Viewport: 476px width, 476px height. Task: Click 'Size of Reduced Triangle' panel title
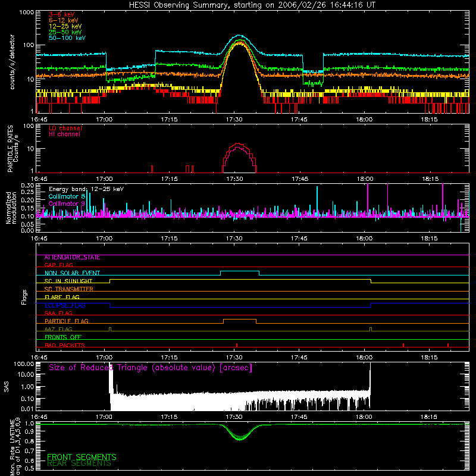[x=151, y=368]
